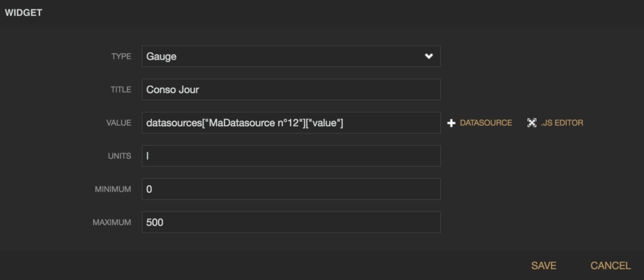644x280 pixels.
Task: Select the Units input field
Action: pyautogui.click(x=291, y=156)
